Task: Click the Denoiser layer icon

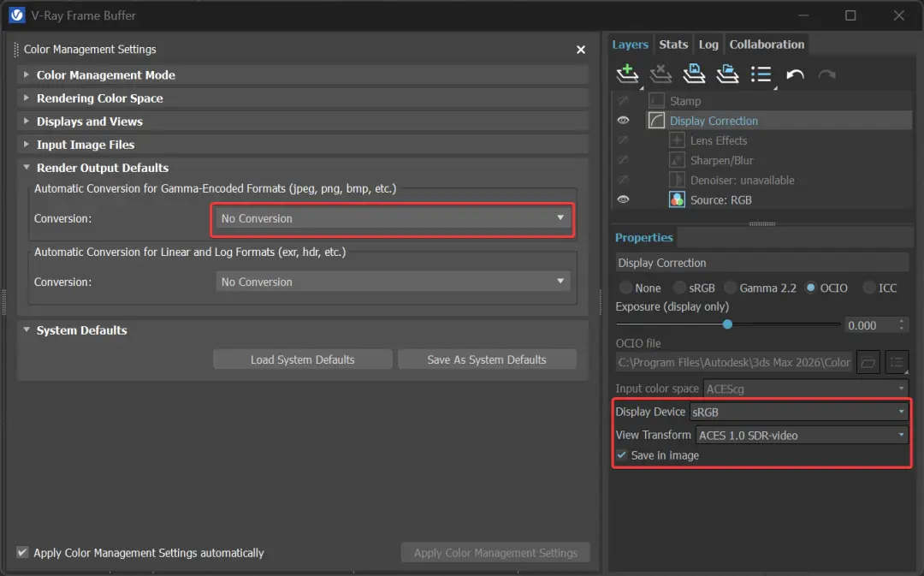Action: click(677, 180)
